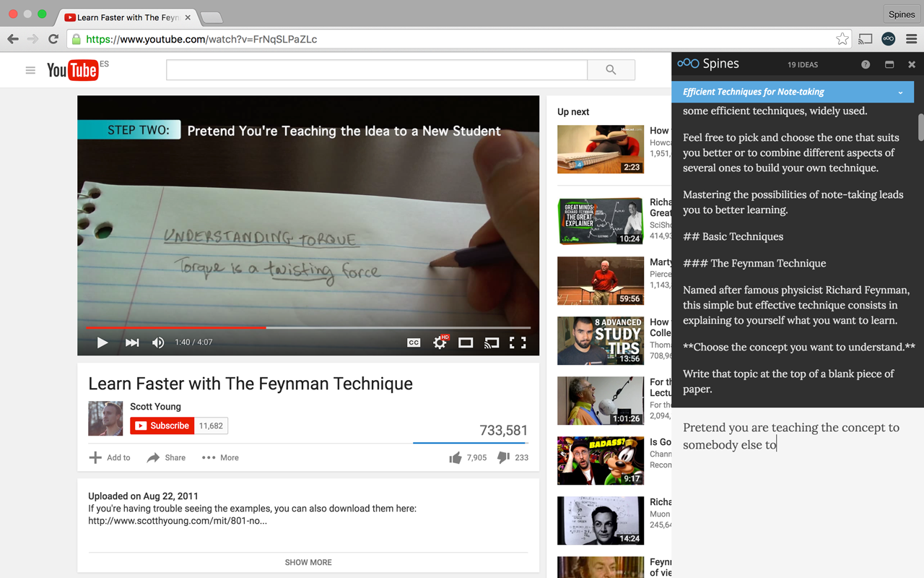Select the Learn Faster browser tab
The width and height of the screenshot is (924, 578).
127,17
